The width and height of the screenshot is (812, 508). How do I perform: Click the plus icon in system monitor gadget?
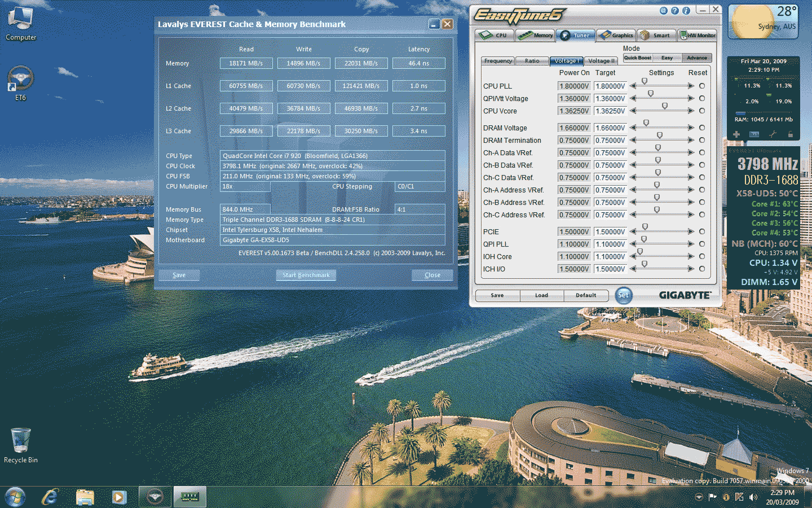point(736,134)
